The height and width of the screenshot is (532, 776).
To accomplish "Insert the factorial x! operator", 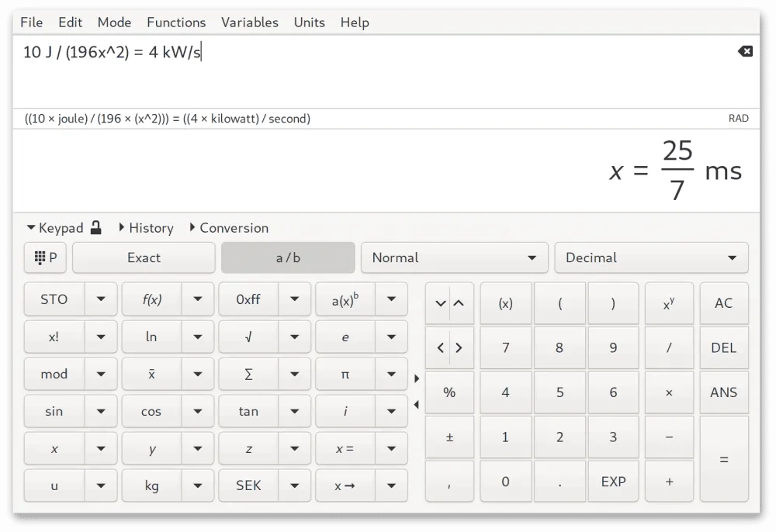I will coord(54,337).
